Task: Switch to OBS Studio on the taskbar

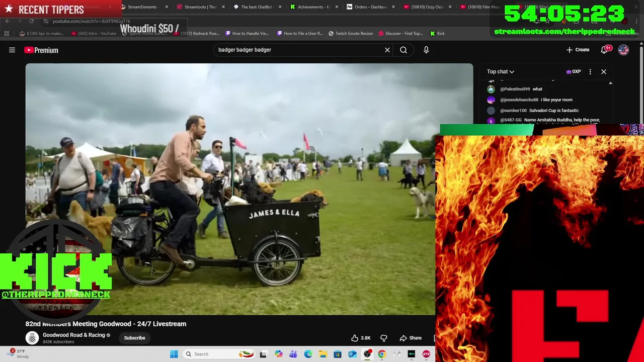Action: tap(367, 354)
